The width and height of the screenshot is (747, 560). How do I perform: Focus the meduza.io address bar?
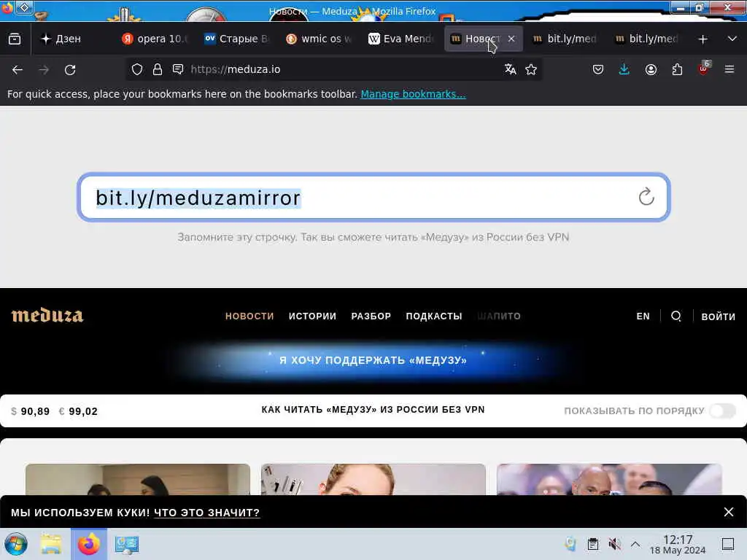[333, 69]
